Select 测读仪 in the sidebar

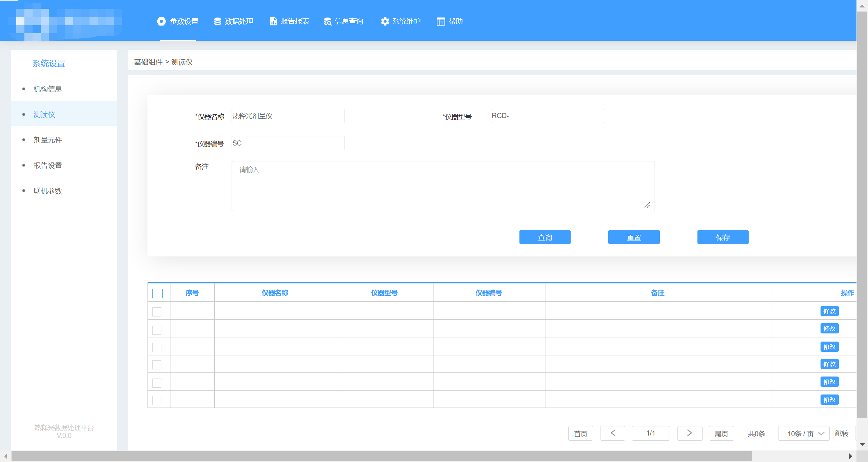tap(64, 114)
